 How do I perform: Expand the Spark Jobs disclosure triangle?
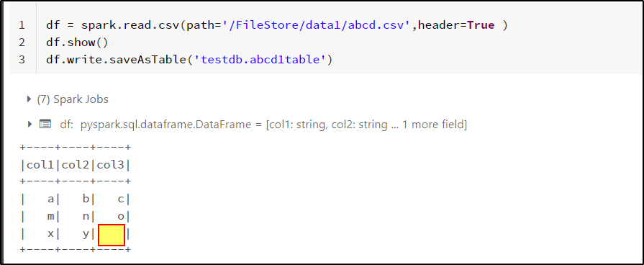(29, 99)
